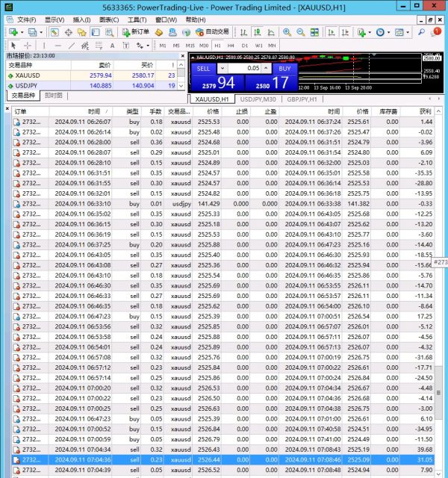This screenshot has height=478, width=448.
Task: Select the horizontal line tool
Action: point(58,46)
